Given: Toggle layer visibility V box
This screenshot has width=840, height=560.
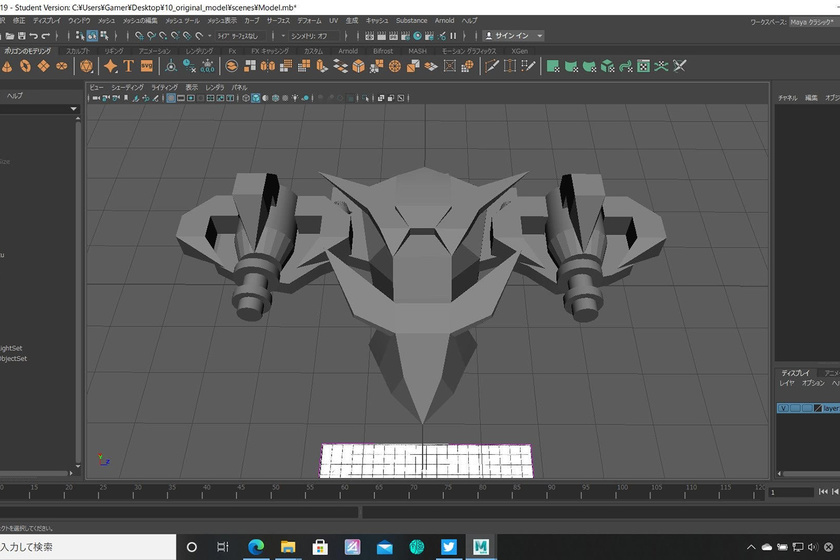Looking at the screenshot, I should tap(785, 408).
